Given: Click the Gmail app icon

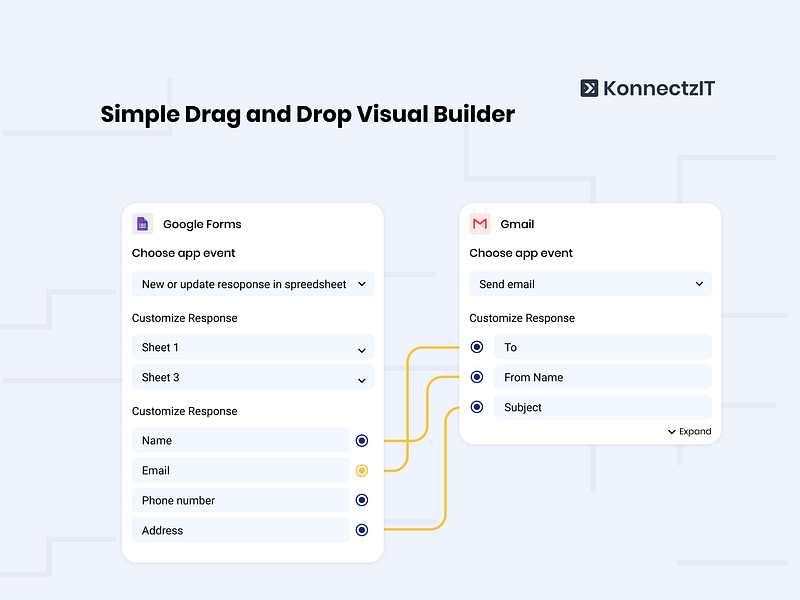Looking at the screenshot, I should (x=480, y=224).
